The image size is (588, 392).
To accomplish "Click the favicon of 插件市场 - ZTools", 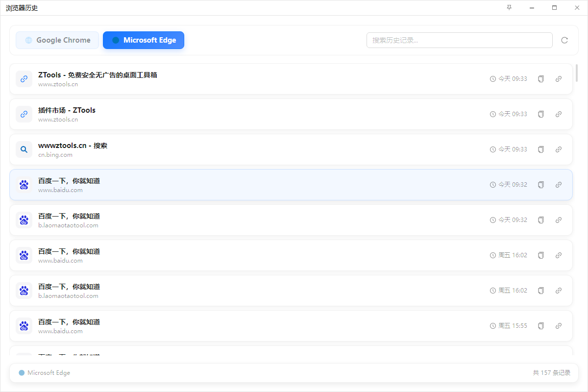I will click(24, 114).
